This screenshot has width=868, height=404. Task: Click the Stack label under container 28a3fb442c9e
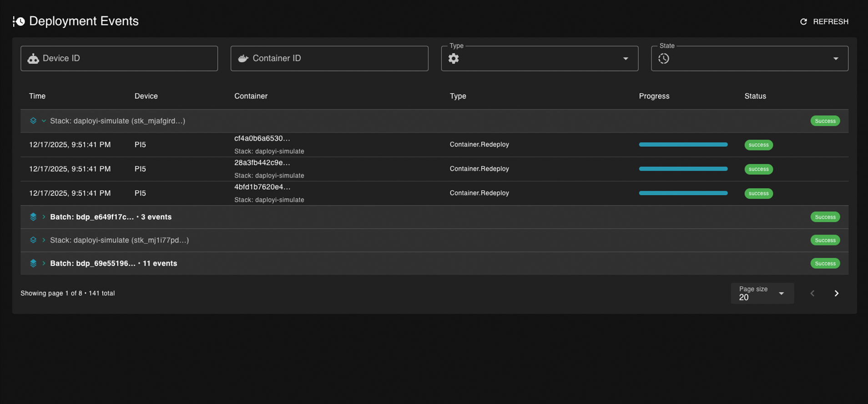[269, 176]
